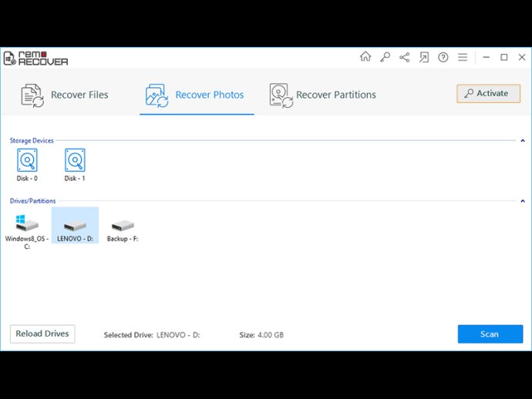
Task: Collapse the Storage Devices section
Action: [523, 140]
